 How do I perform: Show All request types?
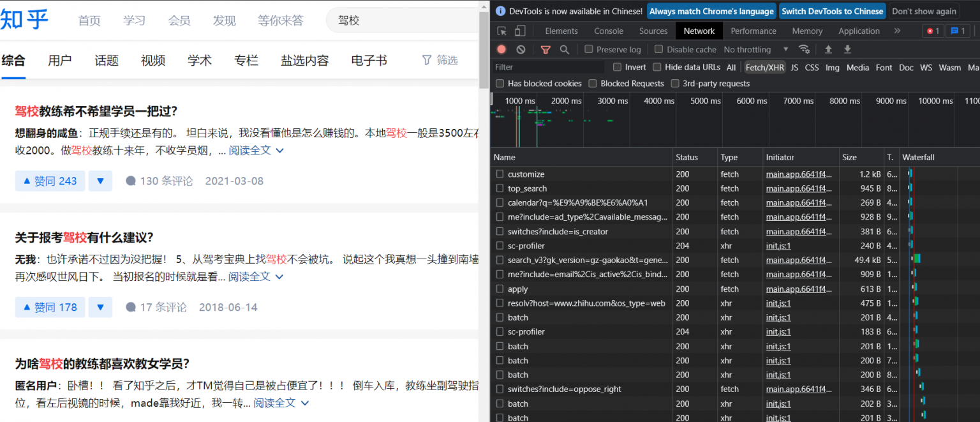point(731,67)
